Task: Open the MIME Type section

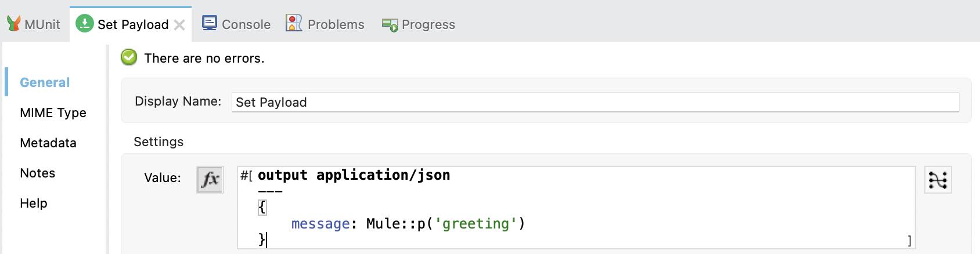Action: (53, 113)
